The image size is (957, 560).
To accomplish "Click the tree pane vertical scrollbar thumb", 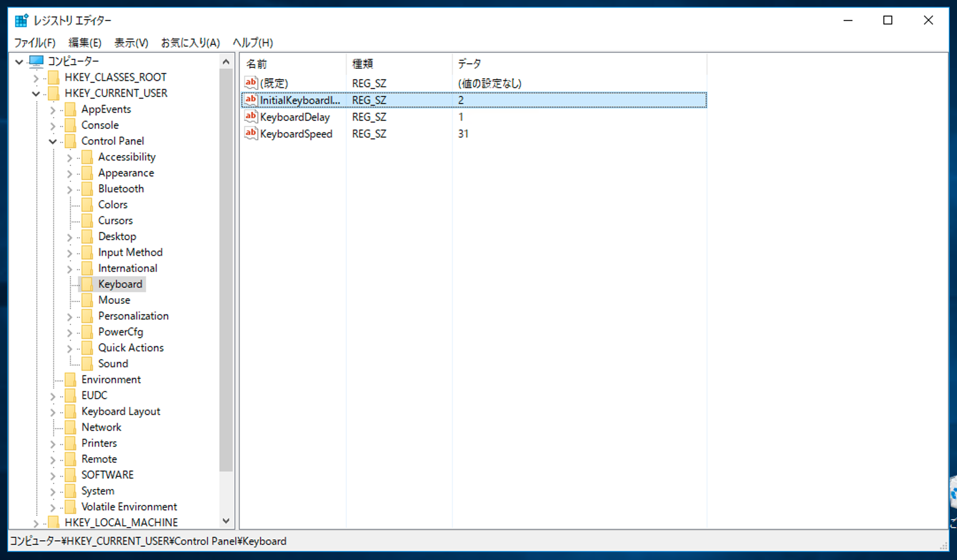I will tap(226, 270).
